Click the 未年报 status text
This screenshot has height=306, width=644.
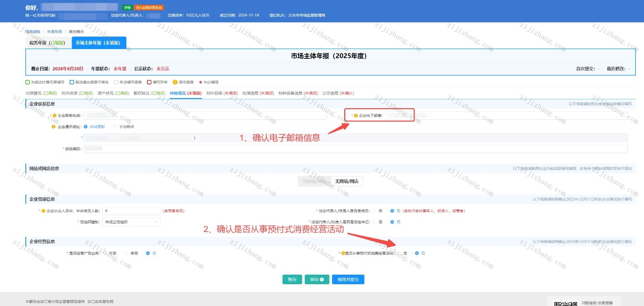120,69
